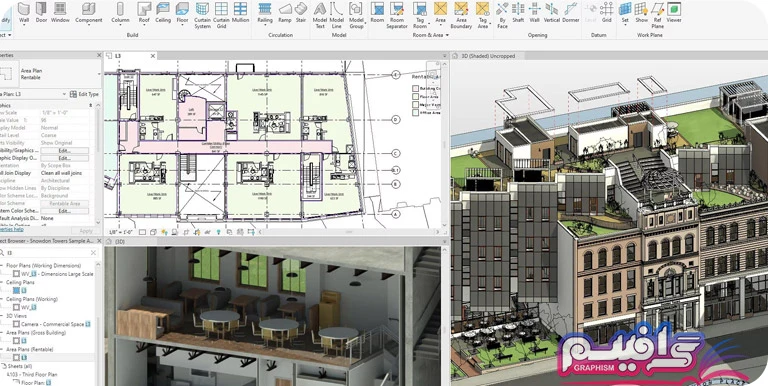Select the Door tool
768x386 pixels.
(41, 13)
